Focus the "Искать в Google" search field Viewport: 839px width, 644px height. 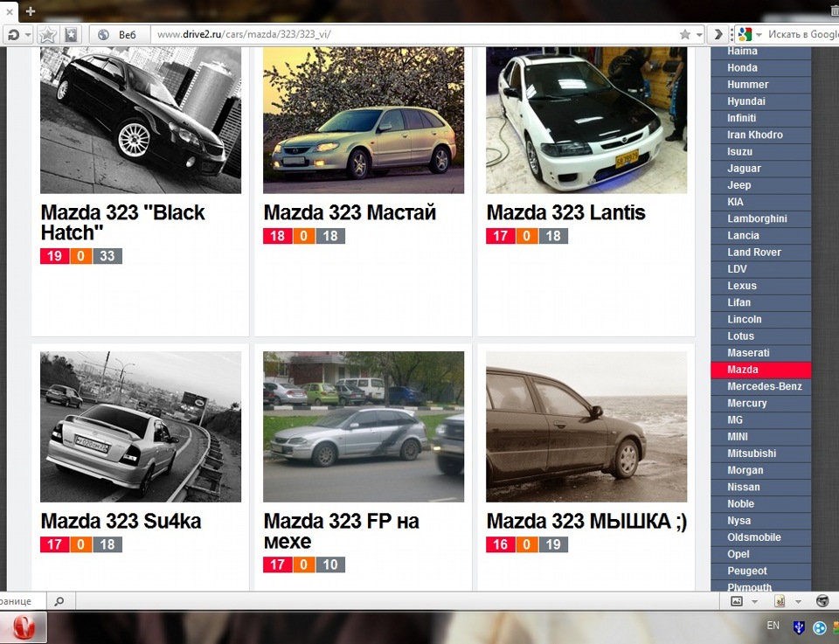(x=802, y=35)
